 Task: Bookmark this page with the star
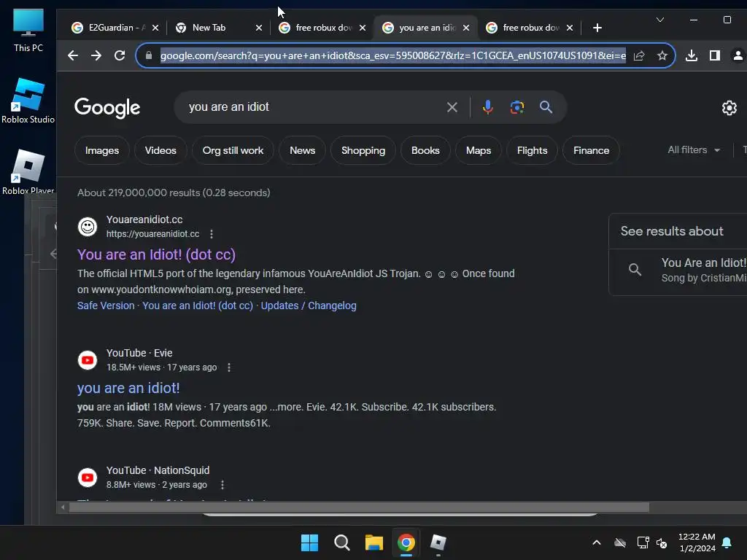point(662,55)
